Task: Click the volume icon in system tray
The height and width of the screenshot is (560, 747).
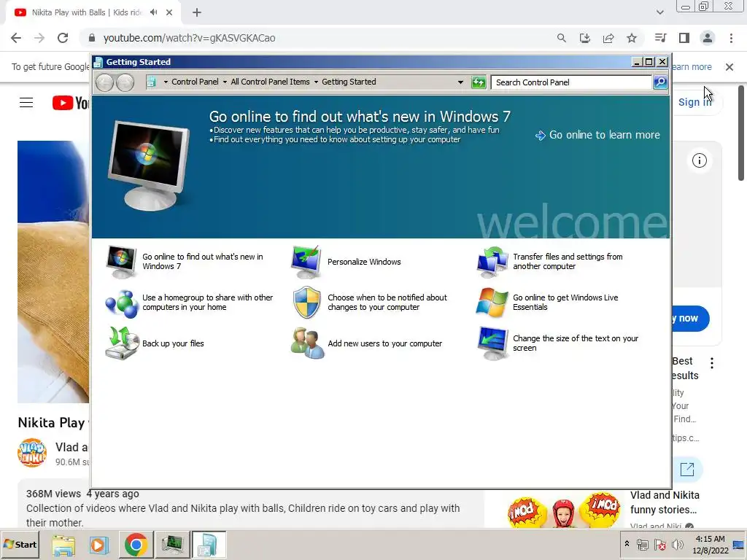Action: (x=678, y=544)
